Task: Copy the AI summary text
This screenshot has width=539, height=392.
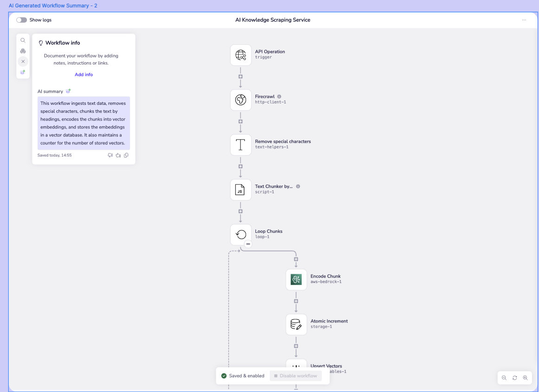Action: coord(126,155)
